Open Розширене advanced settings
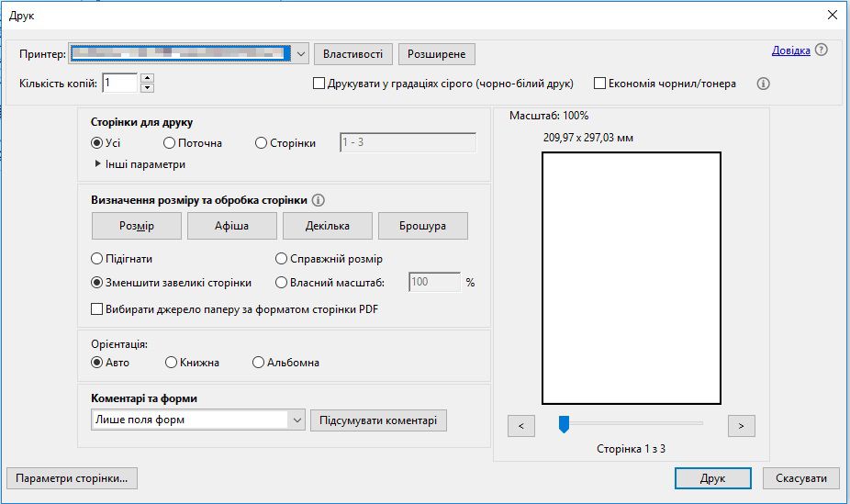 (x=437, y=54)
